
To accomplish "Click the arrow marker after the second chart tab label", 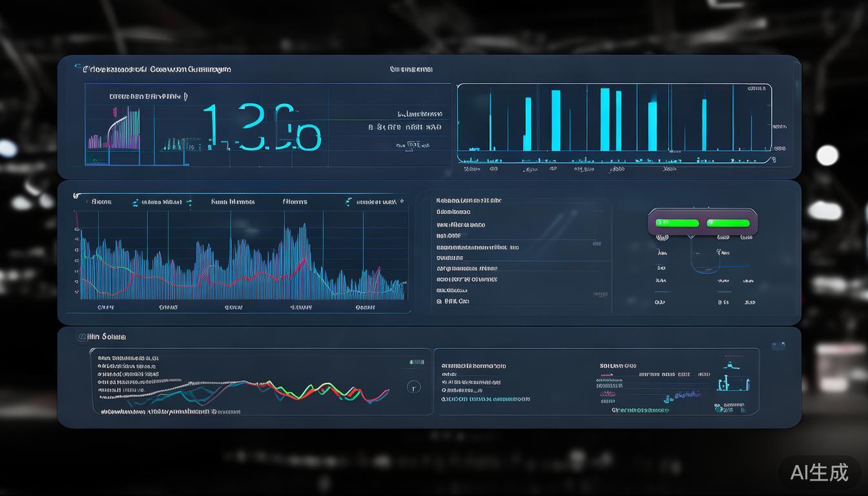I will [x=189, y=202].
